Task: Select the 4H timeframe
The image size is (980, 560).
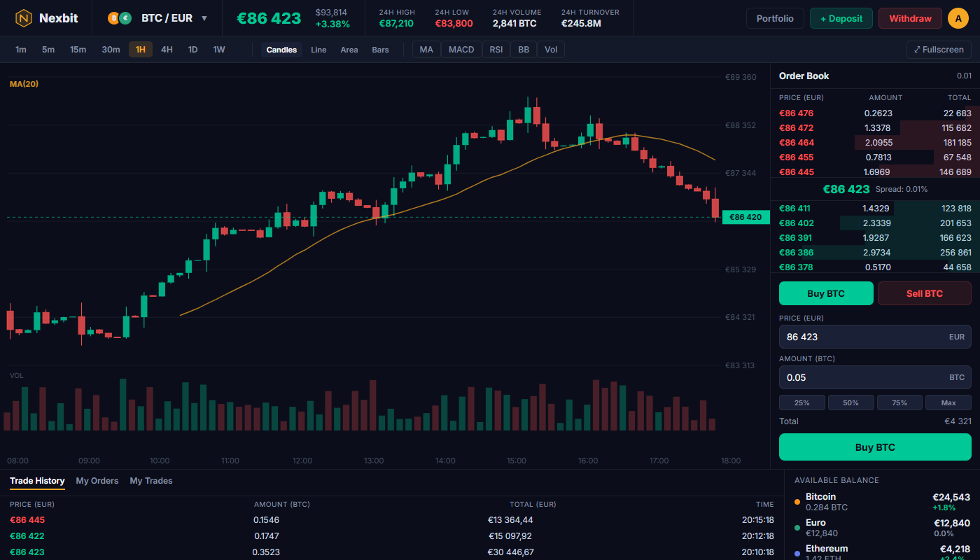Action: click(x=167, y=50)
